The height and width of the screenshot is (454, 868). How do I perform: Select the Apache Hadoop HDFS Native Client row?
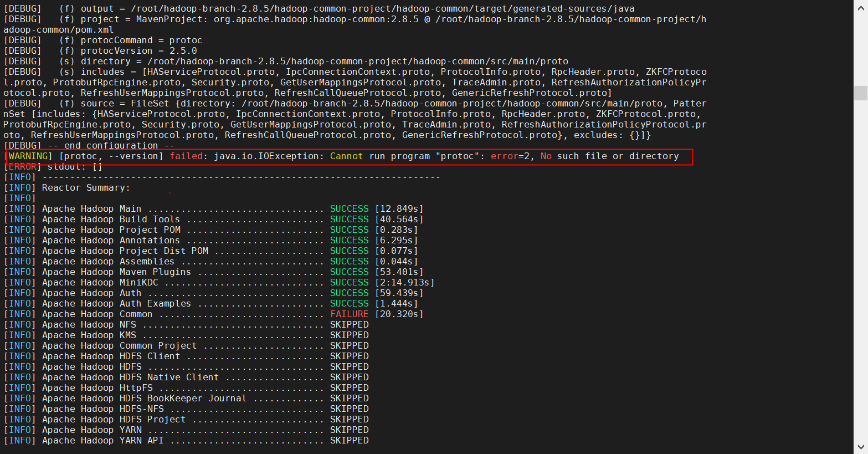pos(186,378)
